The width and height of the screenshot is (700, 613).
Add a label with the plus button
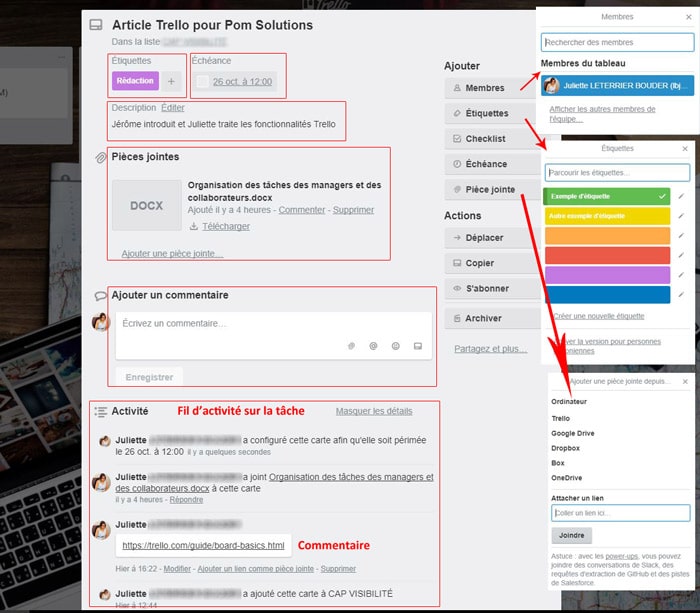[171, 81]
